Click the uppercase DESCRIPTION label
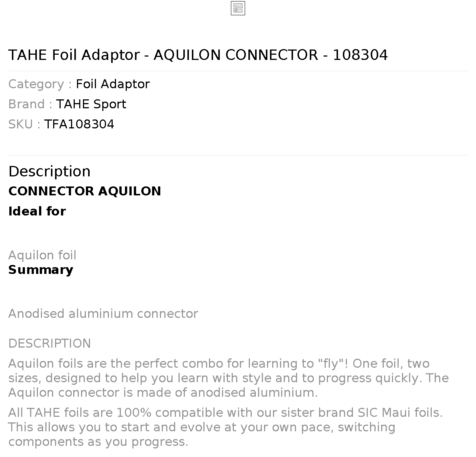 [49, 343]
